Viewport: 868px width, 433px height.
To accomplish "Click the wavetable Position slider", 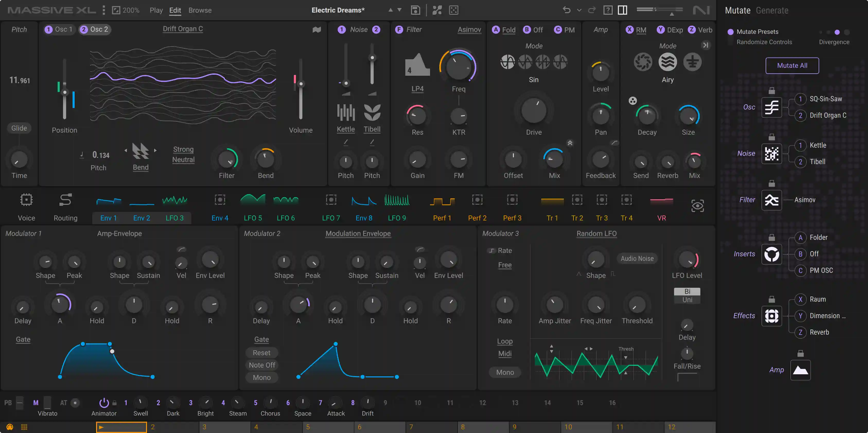I will tap(65, 89).
